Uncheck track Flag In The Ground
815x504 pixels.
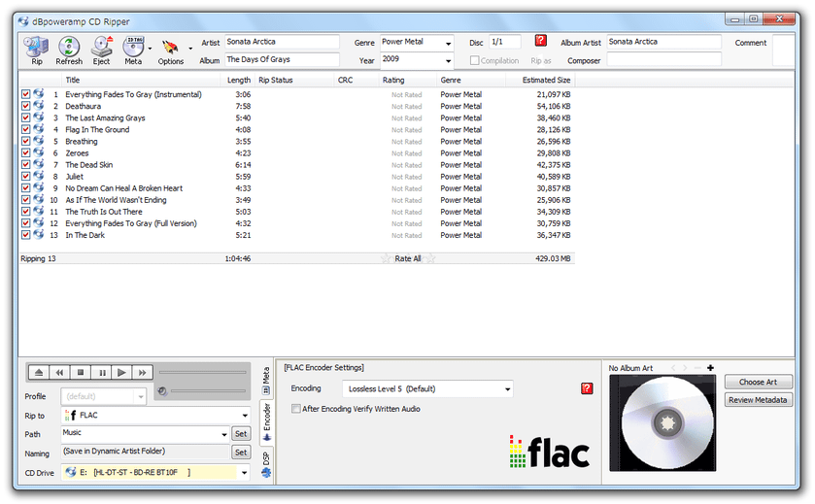click(25, 129)
